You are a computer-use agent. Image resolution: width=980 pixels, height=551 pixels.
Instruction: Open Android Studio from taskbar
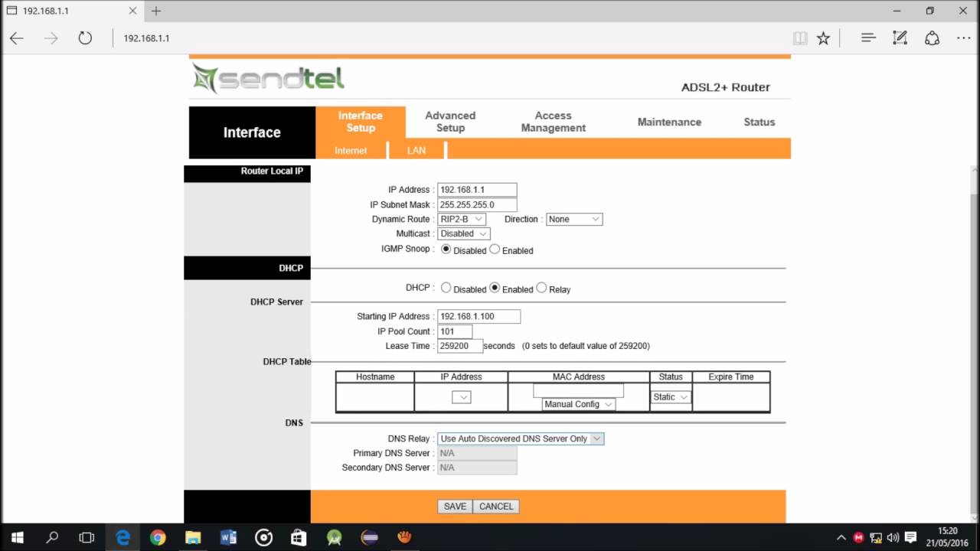(x=334, y=537)
